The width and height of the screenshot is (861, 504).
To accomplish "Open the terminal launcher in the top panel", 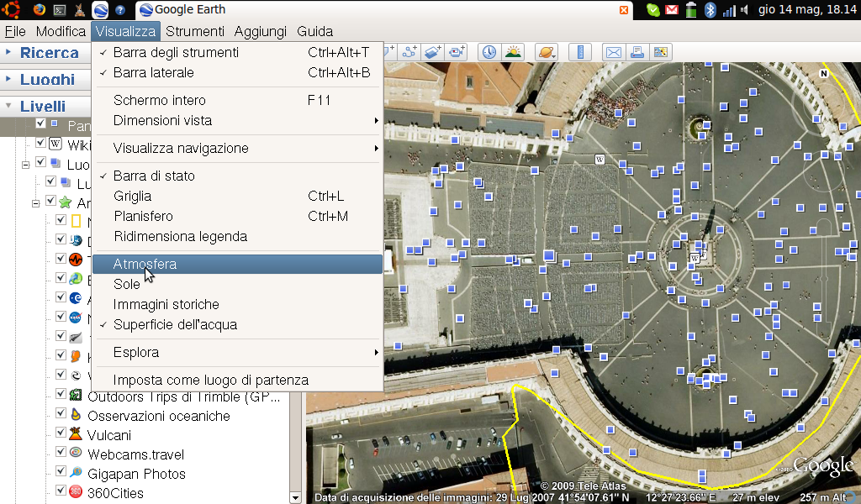I will (x=60, y=9).
